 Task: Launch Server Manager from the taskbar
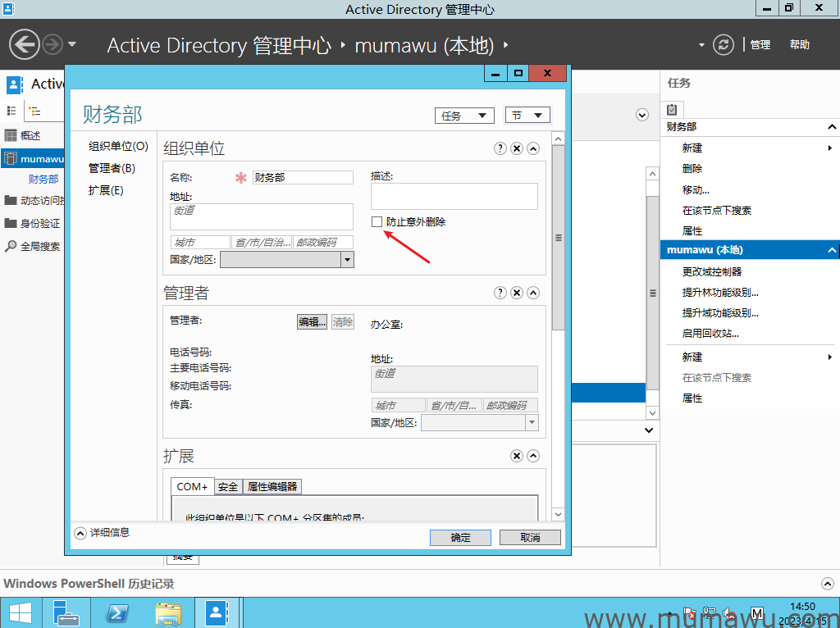point(66,613)
